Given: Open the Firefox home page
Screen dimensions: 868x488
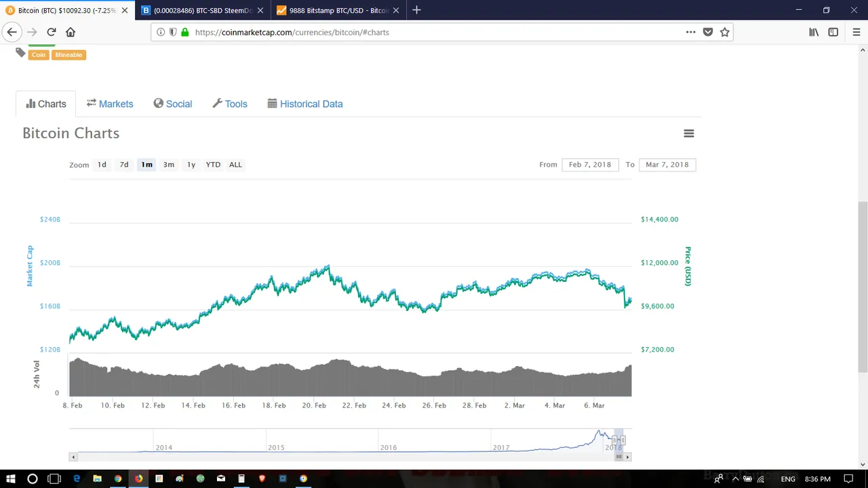Looking at the screenshot, I should pyautogui.click(x=71, y=32).
